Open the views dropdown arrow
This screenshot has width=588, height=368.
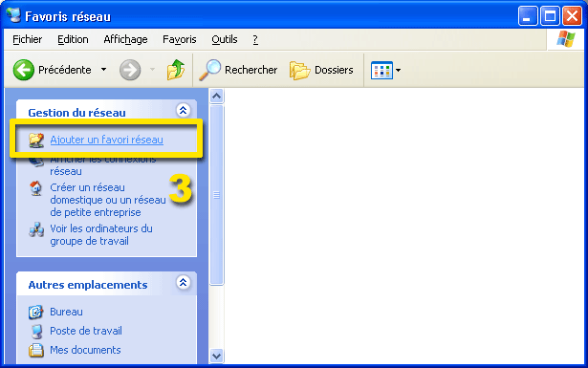[399, 70]
